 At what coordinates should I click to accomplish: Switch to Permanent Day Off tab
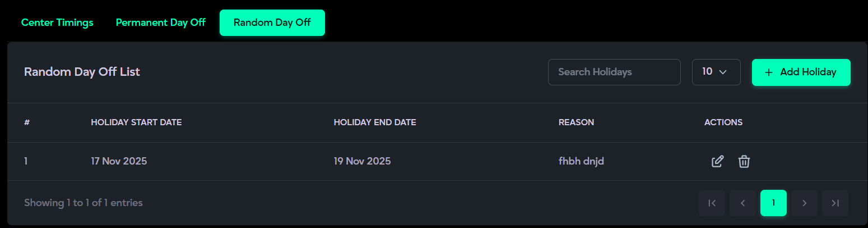(161, 23)
